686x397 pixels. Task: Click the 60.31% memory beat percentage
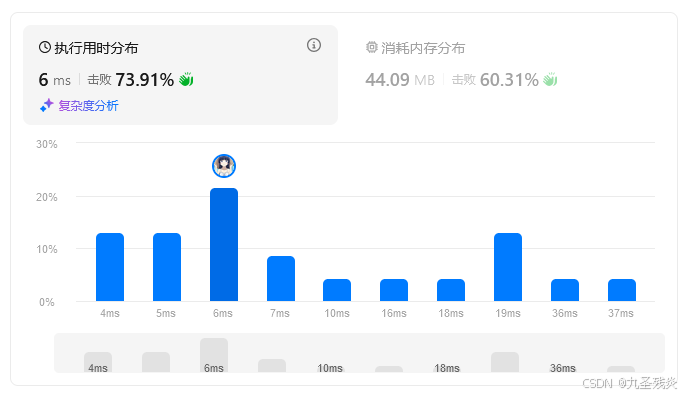point(509,80)
